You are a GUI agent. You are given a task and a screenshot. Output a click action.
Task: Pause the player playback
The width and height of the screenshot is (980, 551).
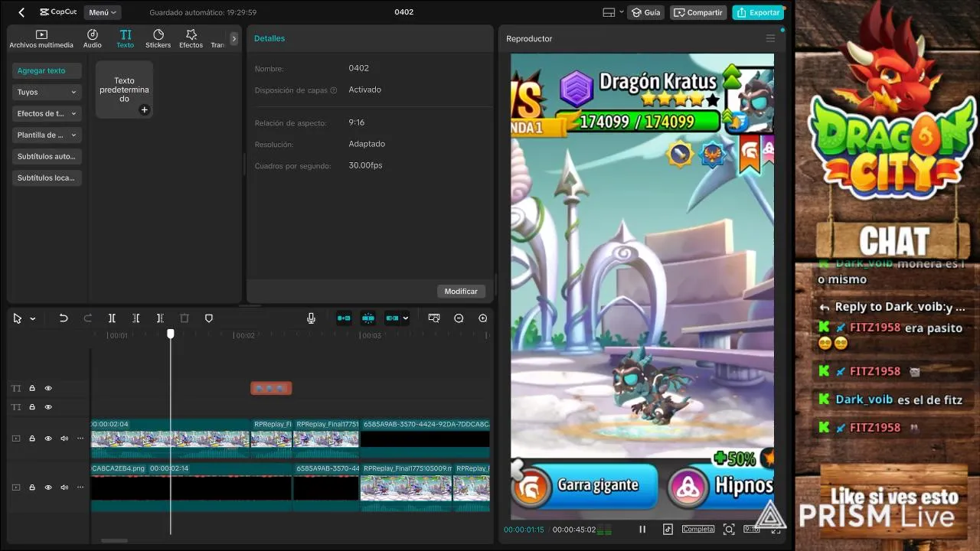coord(642,529)
